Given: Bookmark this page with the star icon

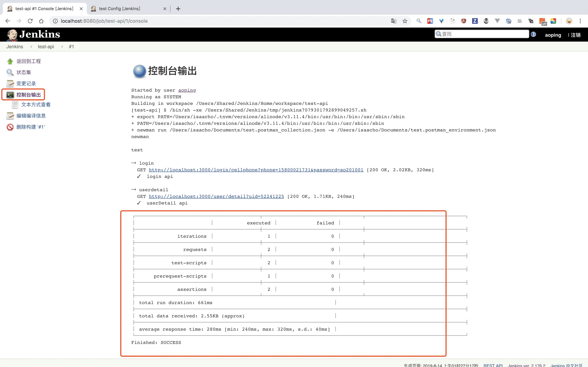Looking at the screenshot, I should [x=405, y=21].
